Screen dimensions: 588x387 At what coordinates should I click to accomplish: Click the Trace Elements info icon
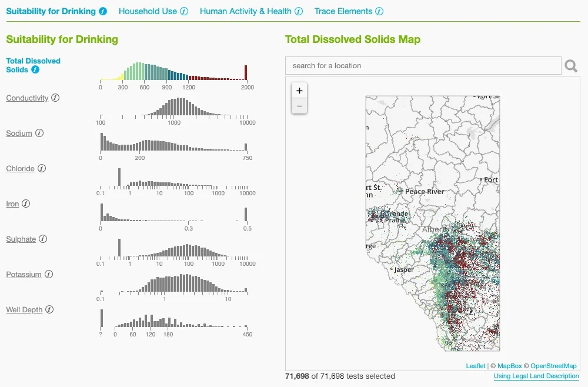(x=379, y=11)
